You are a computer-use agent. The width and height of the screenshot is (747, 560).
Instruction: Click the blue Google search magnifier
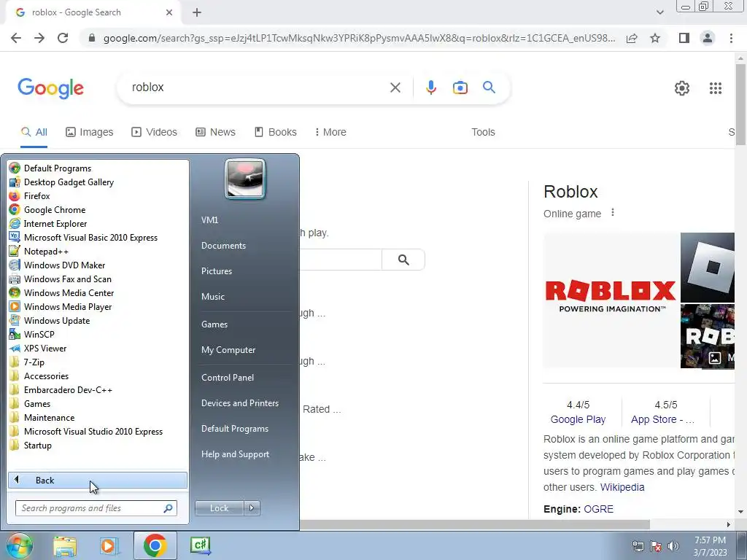(489, 87)
